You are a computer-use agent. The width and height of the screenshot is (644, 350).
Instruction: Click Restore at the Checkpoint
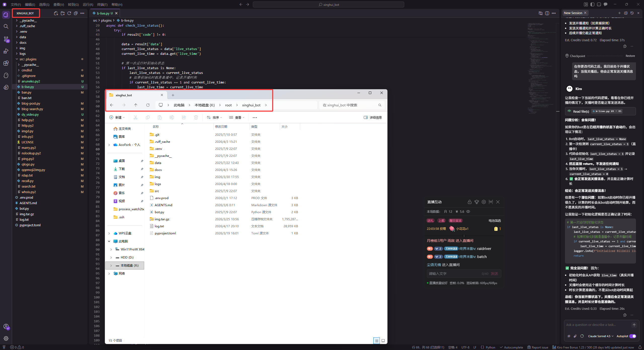[x=630, y=56]
